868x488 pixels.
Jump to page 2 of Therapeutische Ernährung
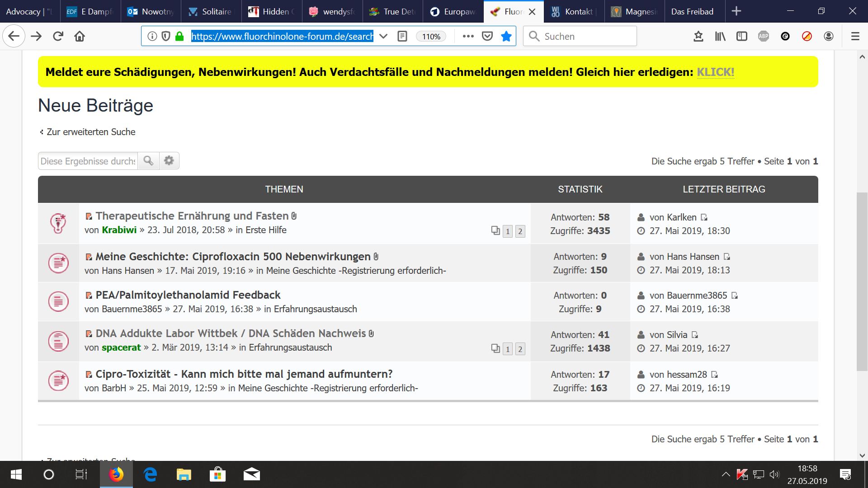coord(520,231)
